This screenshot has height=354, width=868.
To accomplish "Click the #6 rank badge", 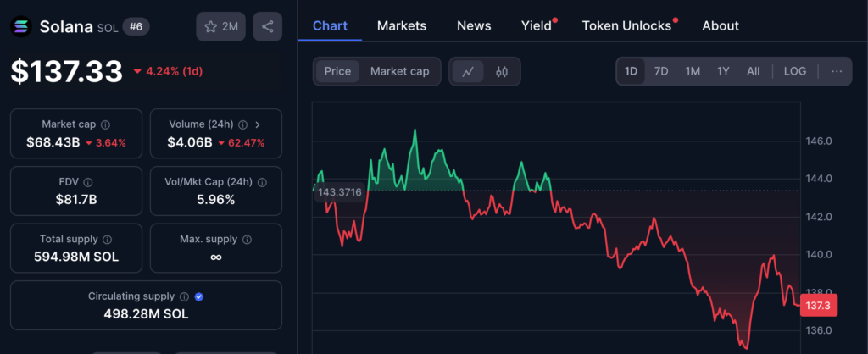I will click(x=136, y=26).
